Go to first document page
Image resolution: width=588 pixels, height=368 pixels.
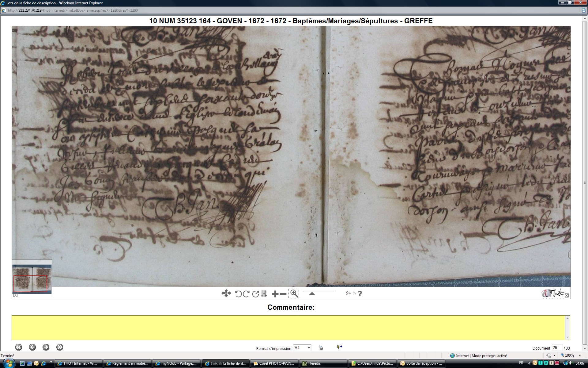(x=19, y=347)
